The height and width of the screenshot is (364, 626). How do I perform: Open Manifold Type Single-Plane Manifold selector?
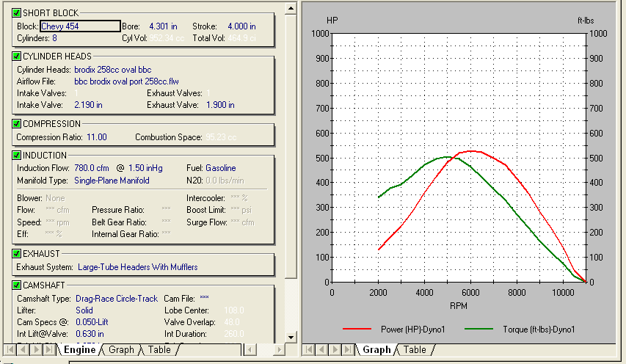coord(112,181)
